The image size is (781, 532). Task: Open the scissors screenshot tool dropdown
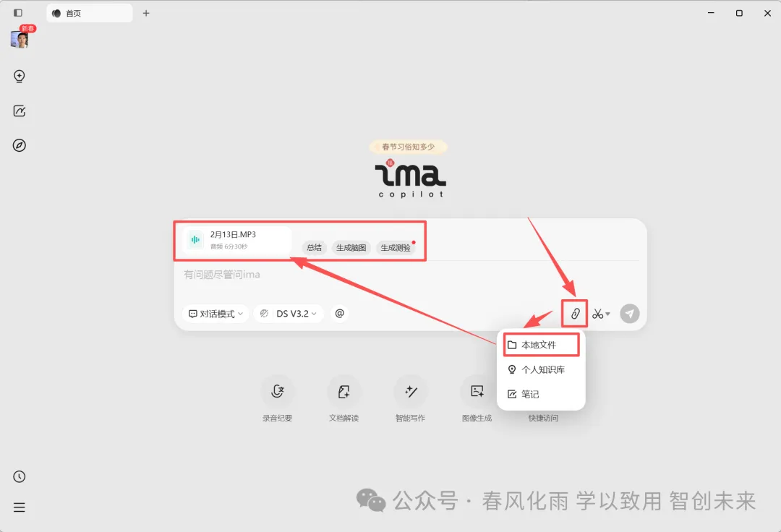601,314
